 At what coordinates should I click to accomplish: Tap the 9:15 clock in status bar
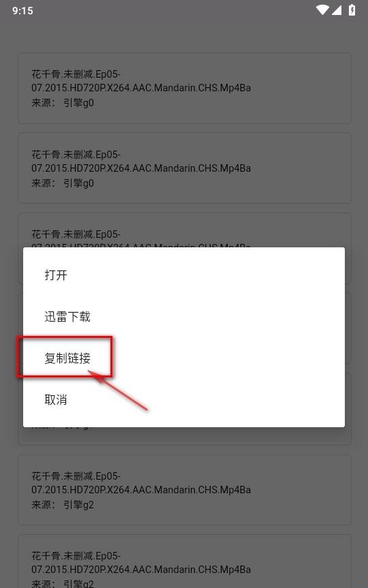(22, 10)
